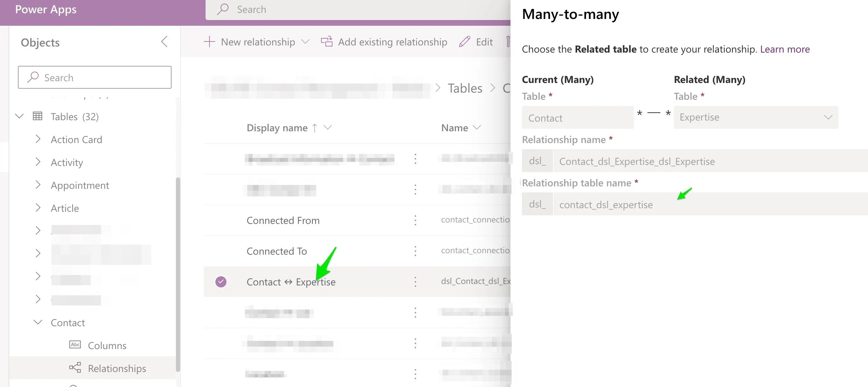Expand the Activity tree item

coord(38,162)
